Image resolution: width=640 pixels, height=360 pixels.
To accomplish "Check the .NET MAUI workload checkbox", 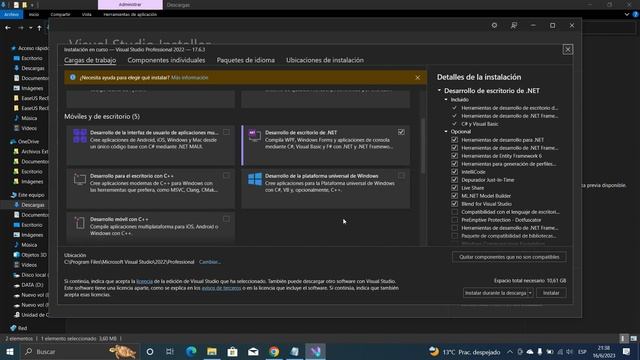I will 226,132.
